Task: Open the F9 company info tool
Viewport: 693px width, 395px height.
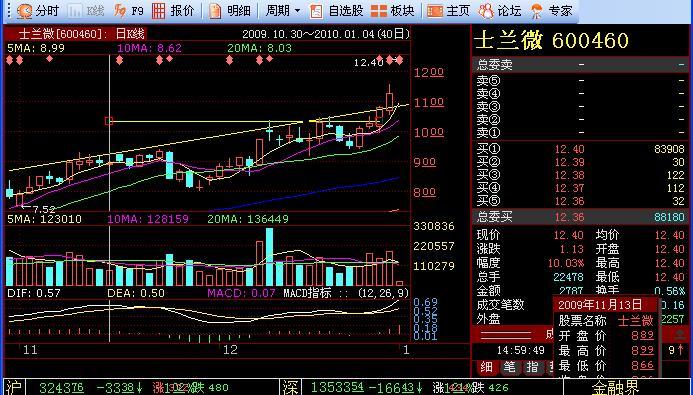Action: coord(129,11)
